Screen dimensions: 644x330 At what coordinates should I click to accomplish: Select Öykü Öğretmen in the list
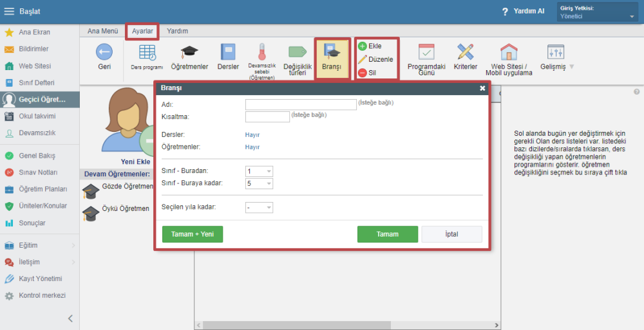(116, 212)
